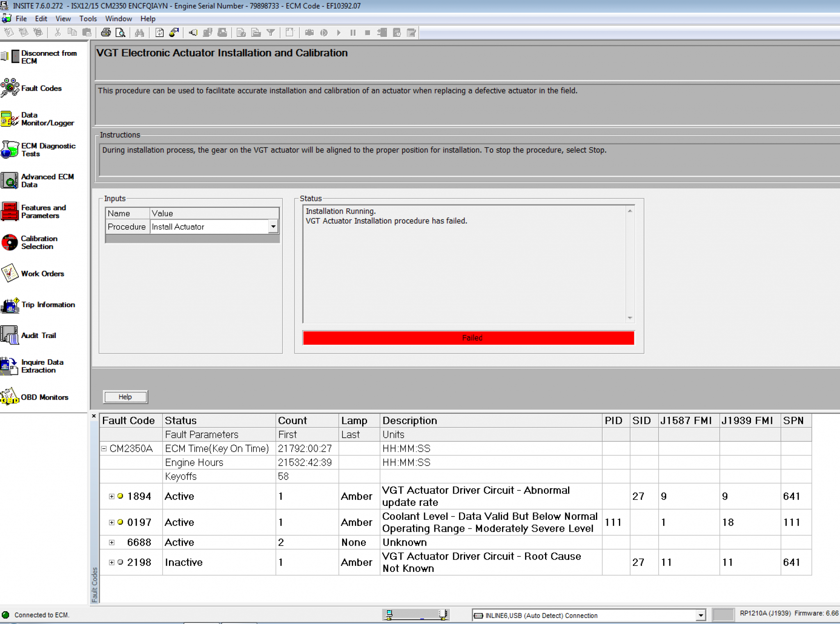Image resolution: width=840 pixels, height=624 pixels.
Task: Click the Copy toolbar icon
Action: [x=72, y=32]
